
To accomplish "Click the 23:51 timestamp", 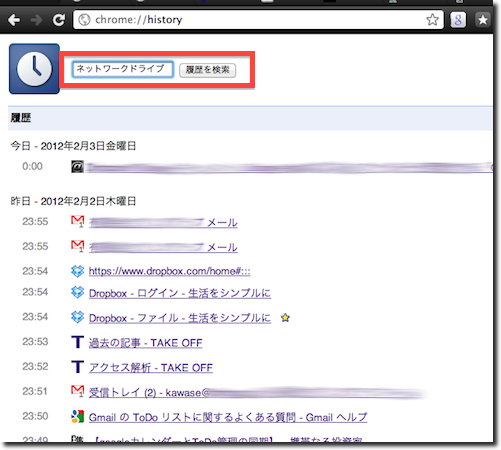I will coord(35,391).
